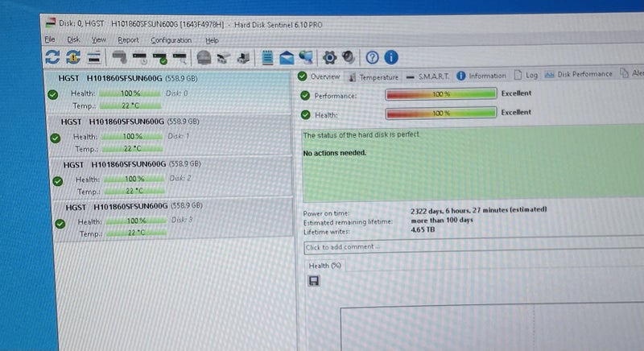Image resolution: width=644 pixels, height=351 pixels.
Task: Click the blue notepad report toolbar icon
Action: pyautogui.click(x=267, y=57)
